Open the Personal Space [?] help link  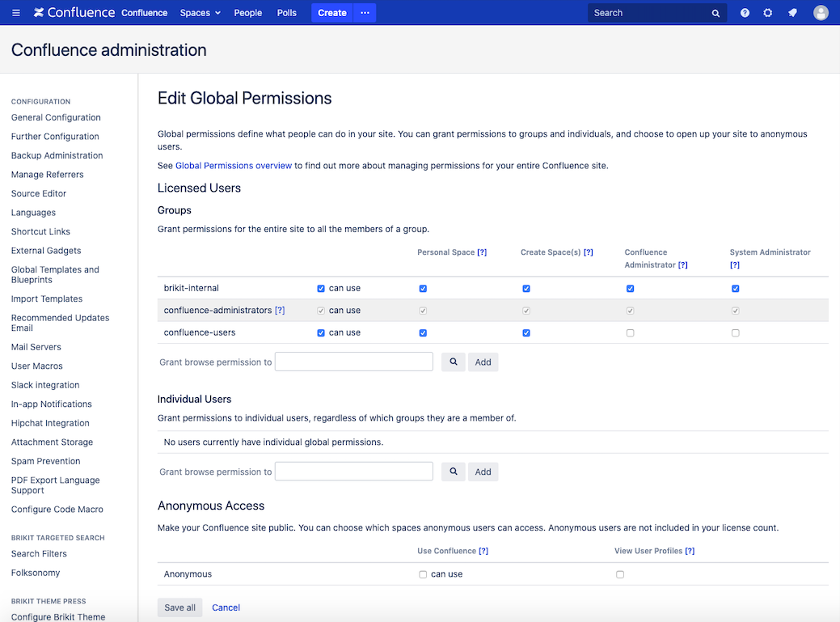482,252
